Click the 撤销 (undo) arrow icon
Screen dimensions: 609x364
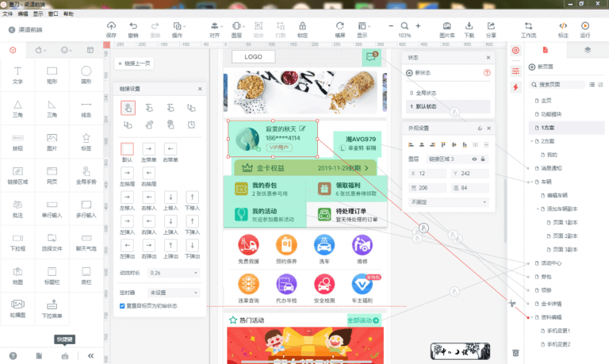tap(133, 26)
